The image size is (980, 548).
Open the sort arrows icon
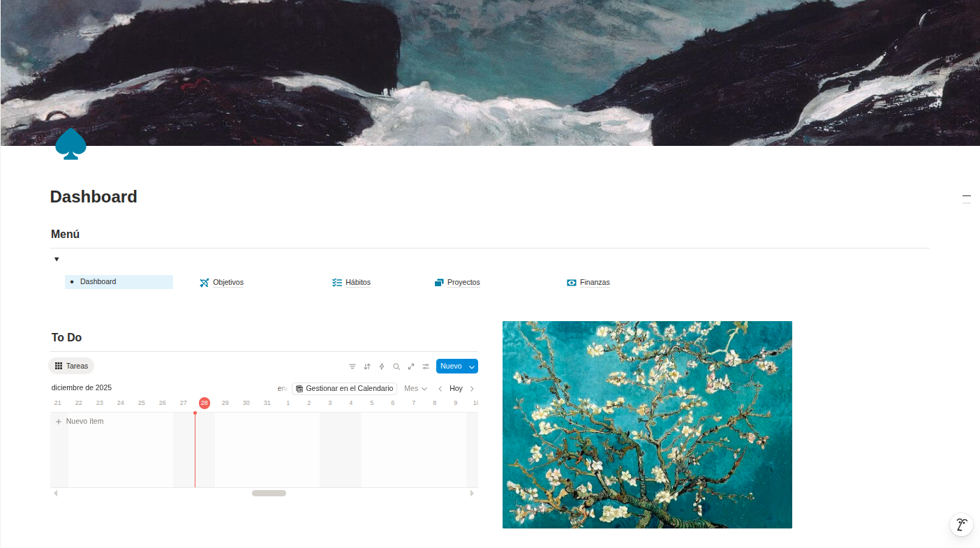[x=367, y=366]
